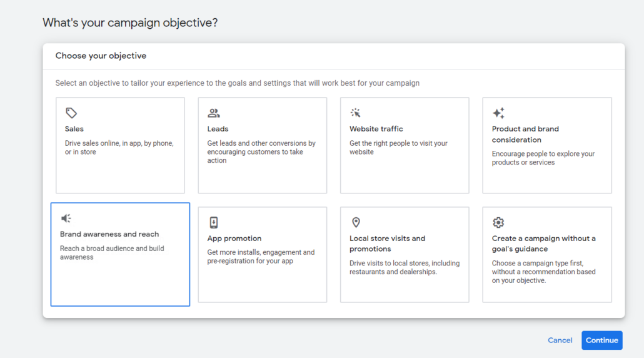The height and width of the screenshot is (358, 644).
Task: Click the Website traffic cursor icon
Action: coord(355,113)
